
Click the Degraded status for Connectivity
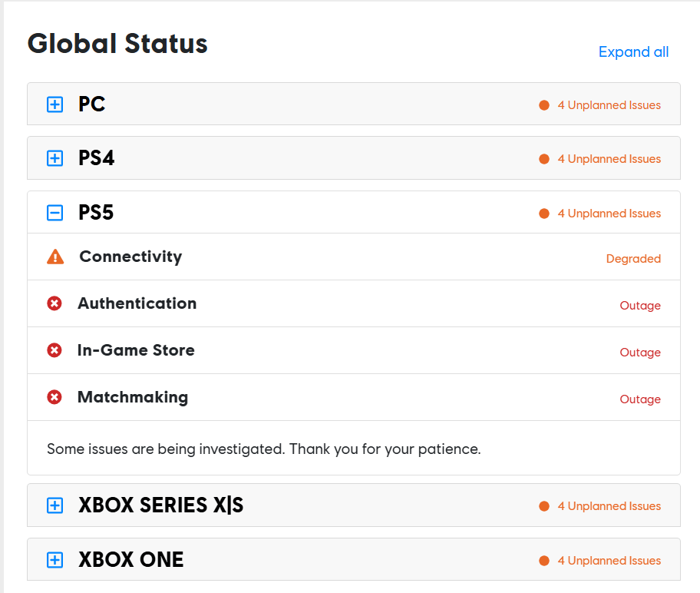click(633, 259)
